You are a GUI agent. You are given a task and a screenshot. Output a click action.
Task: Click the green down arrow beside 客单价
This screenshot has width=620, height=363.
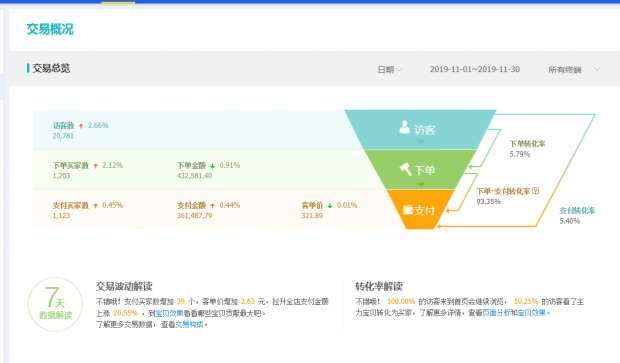coord(330,206)
